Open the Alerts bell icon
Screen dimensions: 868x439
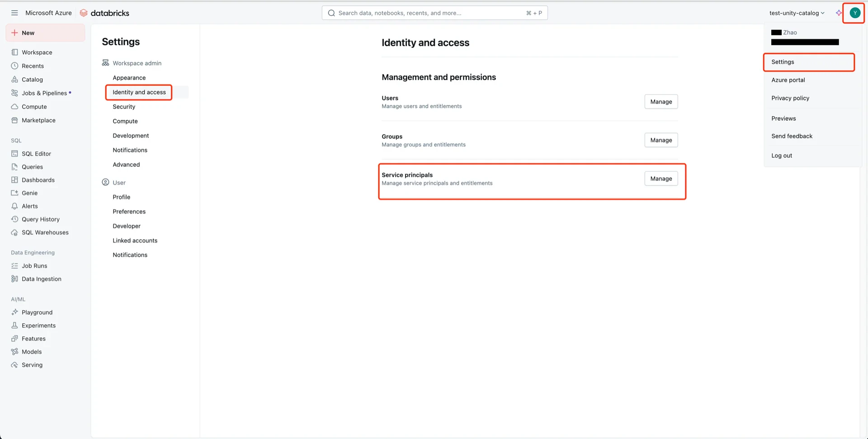14,206
